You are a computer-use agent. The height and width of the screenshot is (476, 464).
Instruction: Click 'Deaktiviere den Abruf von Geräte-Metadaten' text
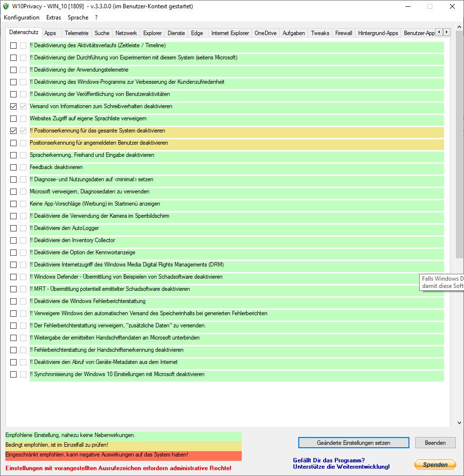(103, 362)
